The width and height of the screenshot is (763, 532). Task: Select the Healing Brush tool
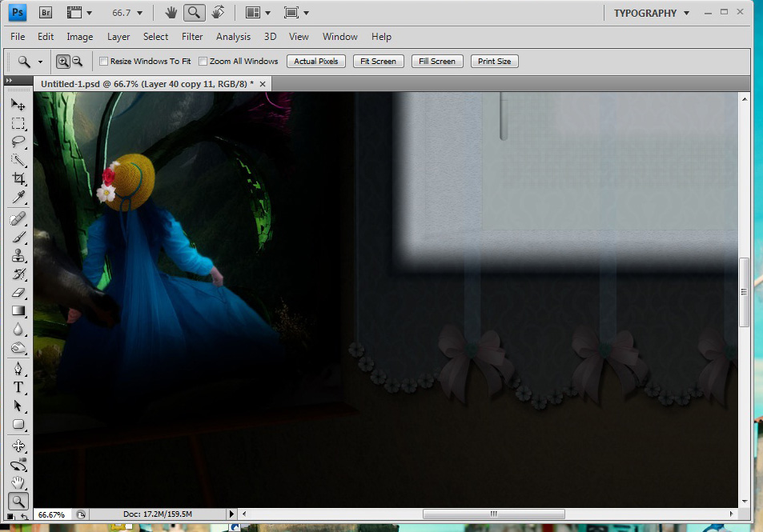[x=18, y=219]
